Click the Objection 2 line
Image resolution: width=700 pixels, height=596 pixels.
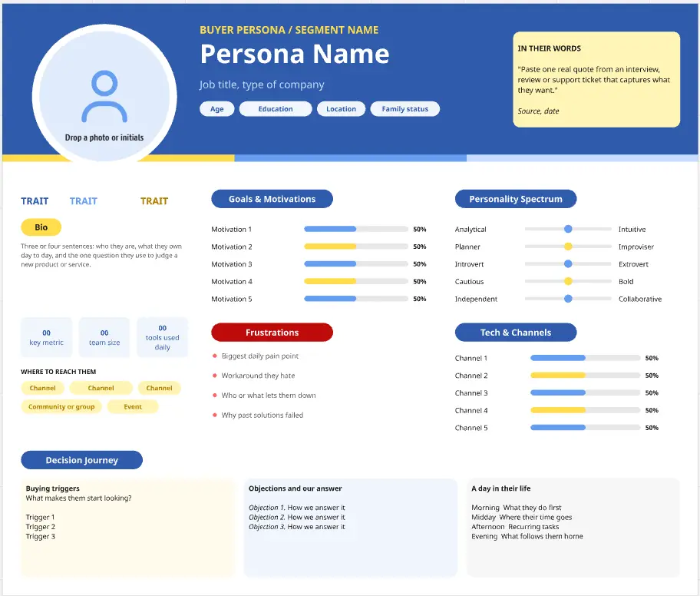(x=297, y=518)
